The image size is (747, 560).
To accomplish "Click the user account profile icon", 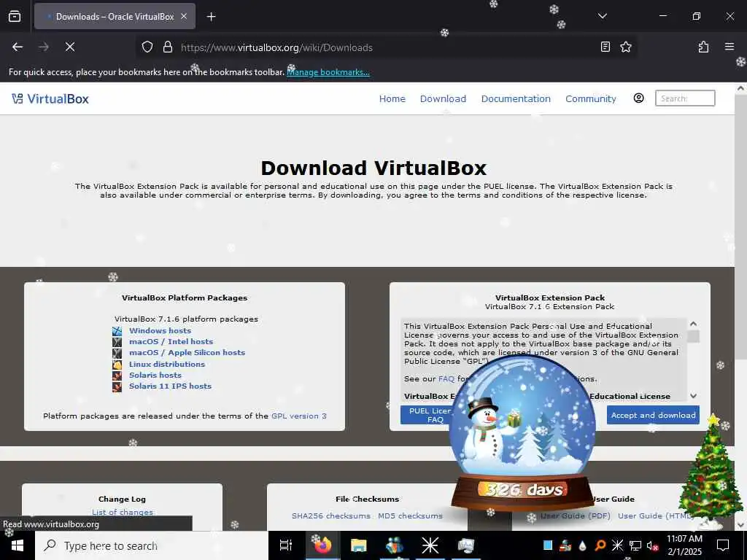I will pos(638,98).
